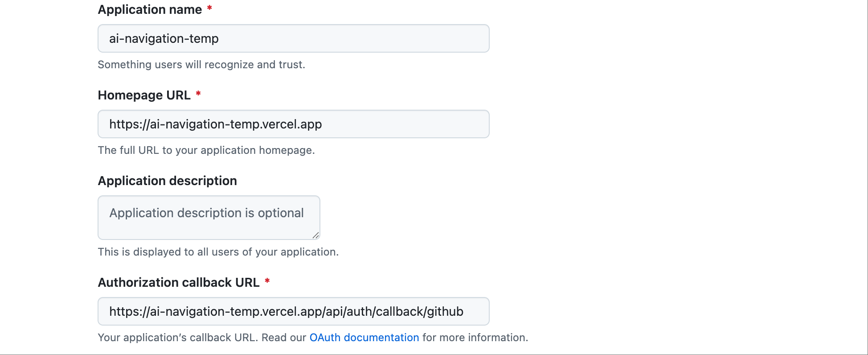
Task: Click the Homepage URL input field
Action: coord(293,124)
